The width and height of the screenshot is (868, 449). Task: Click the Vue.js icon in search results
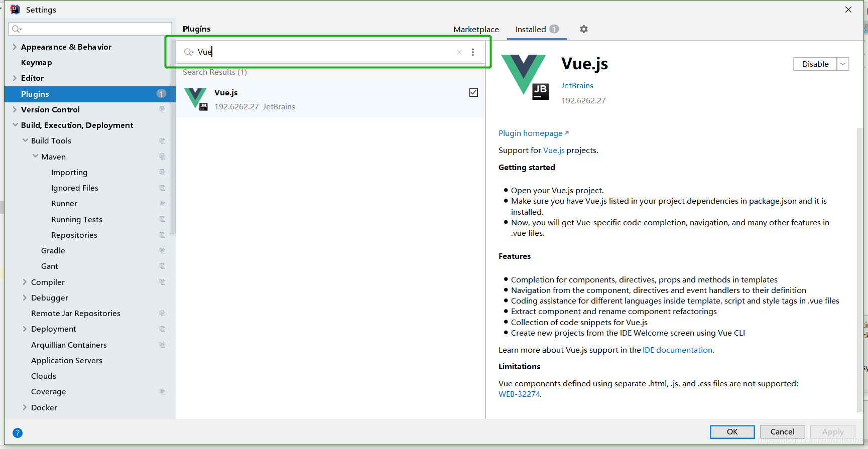tap(195, 99)
